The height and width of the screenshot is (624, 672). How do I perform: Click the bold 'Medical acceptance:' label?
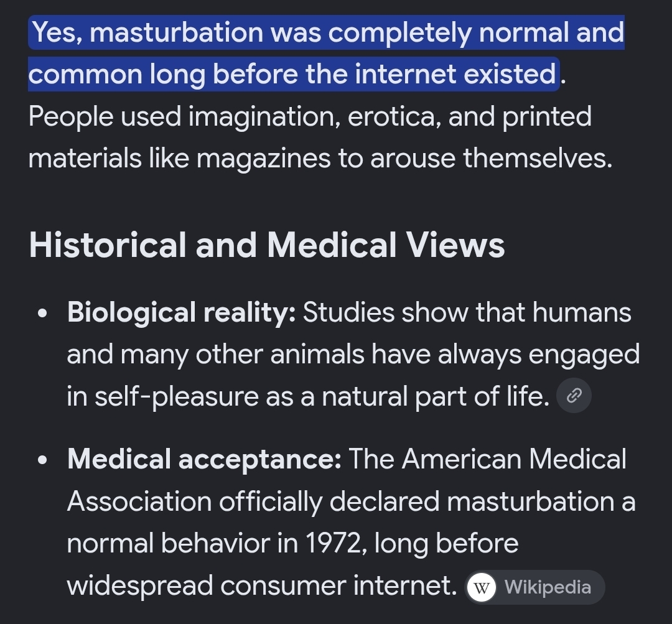pos(205,459)
